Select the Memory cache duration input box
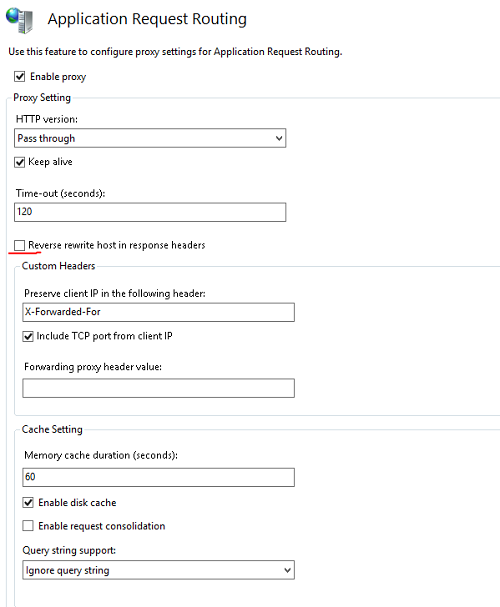This screenshot has width=500, height=607. [x=159, y=477]
